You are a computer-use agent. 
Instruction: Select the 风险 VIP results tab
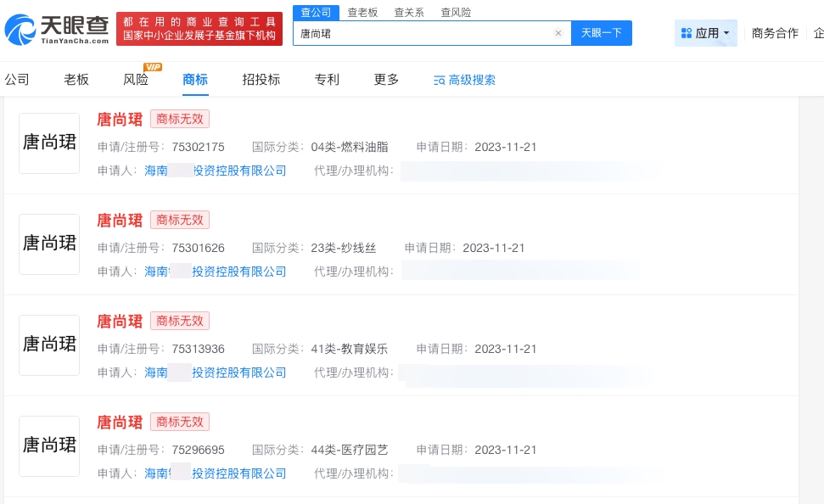pyautogui.click(x=136, y=80)
